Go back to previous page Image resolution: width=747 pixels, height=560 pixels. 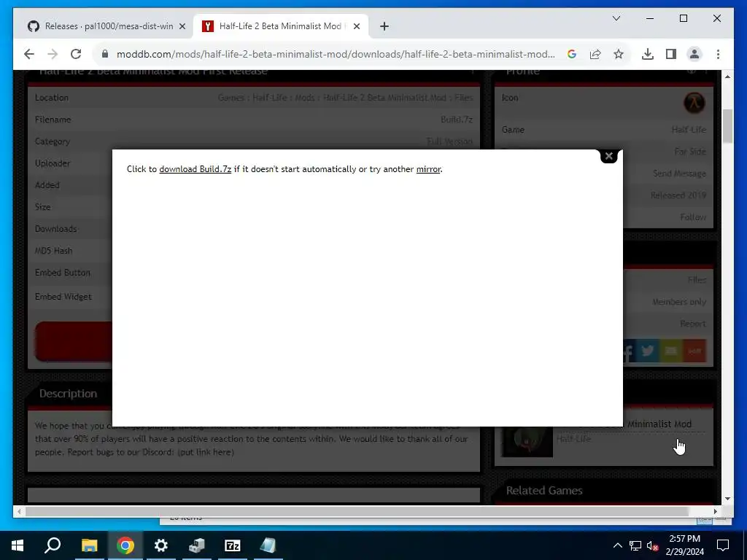(x=29, y=54)
